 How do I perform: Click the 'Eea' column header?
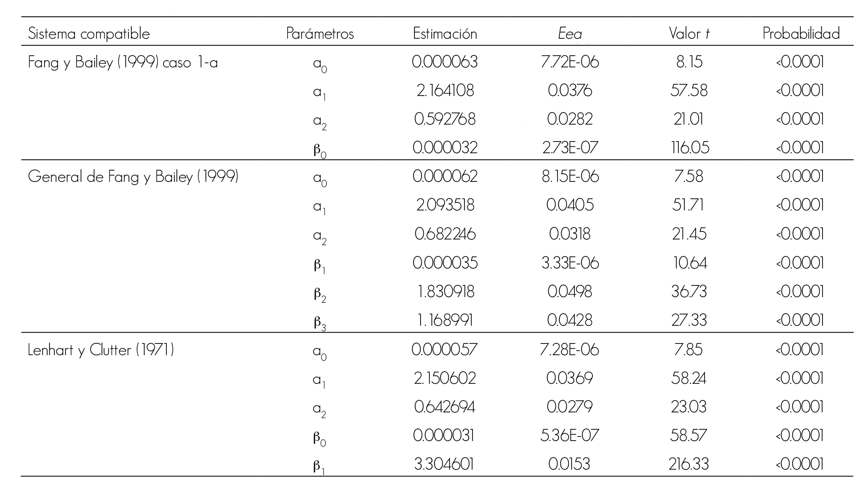(x=570, y=34)
